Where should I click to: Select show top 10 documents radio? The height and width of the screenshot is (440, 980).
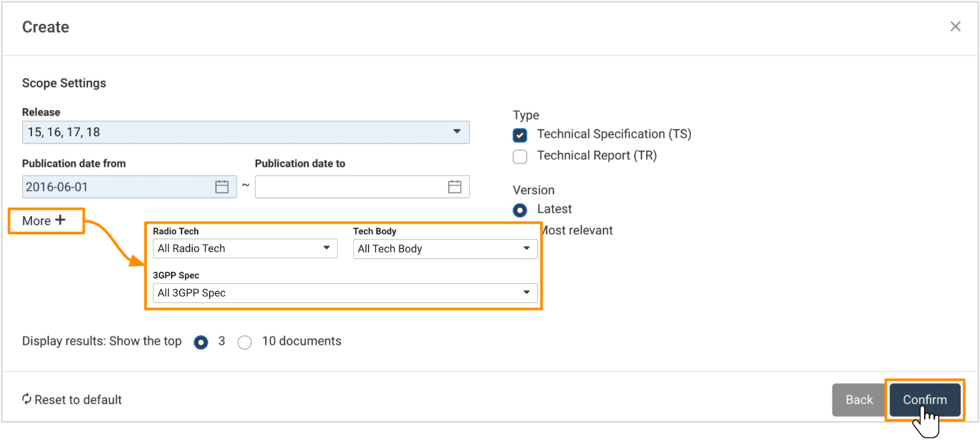[245, 342]
